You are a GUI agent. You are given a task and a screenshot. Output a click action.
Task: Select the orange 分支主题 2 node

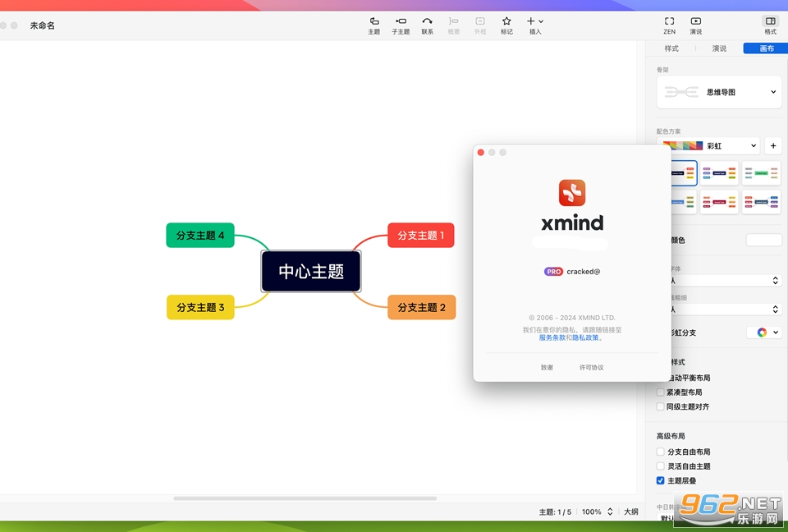click(x=422, y=307)
